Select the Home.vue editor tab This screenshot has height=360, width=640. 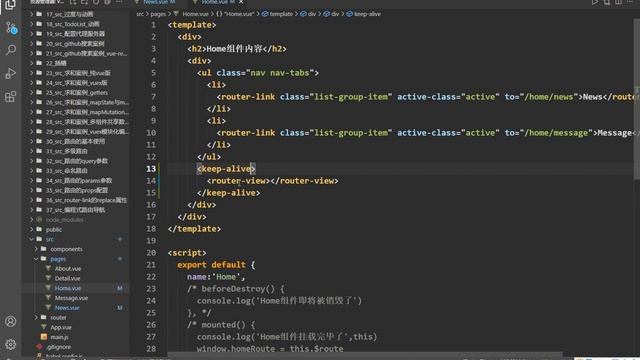point(214,2)
